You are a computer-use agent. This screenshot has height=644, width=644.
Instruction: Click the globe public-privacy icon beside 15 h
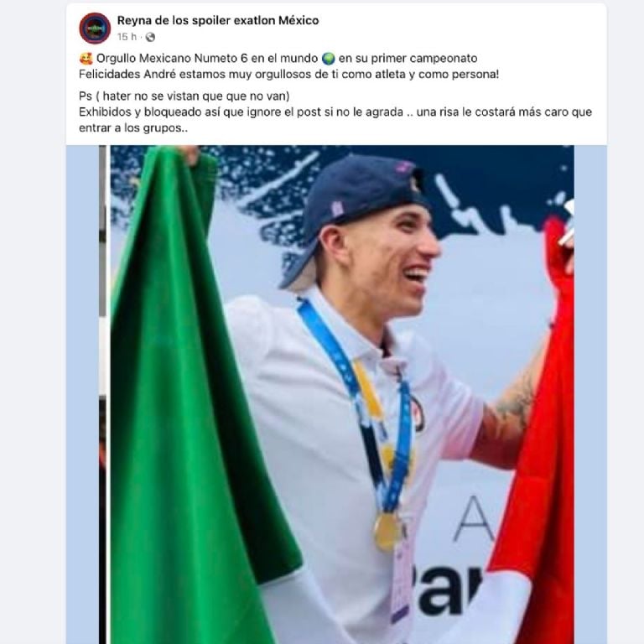(x=150, y=38)
